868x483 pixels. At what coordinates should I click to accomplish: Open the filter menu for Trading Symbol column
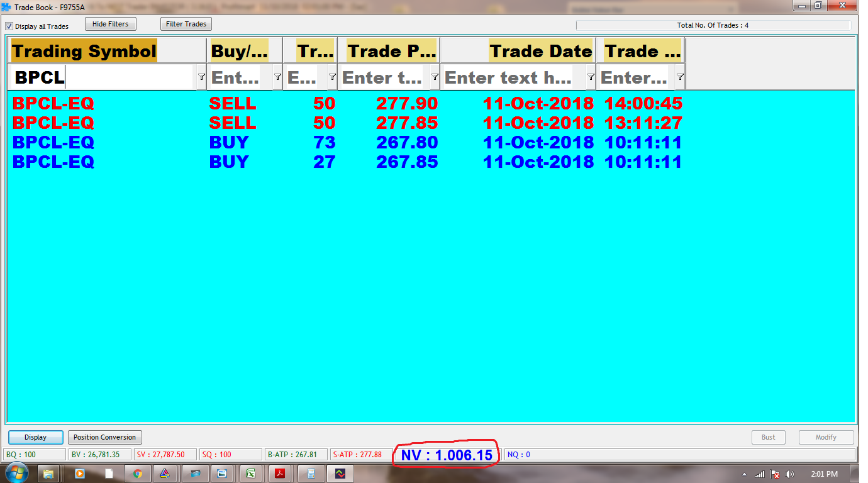tap(201, 77)
